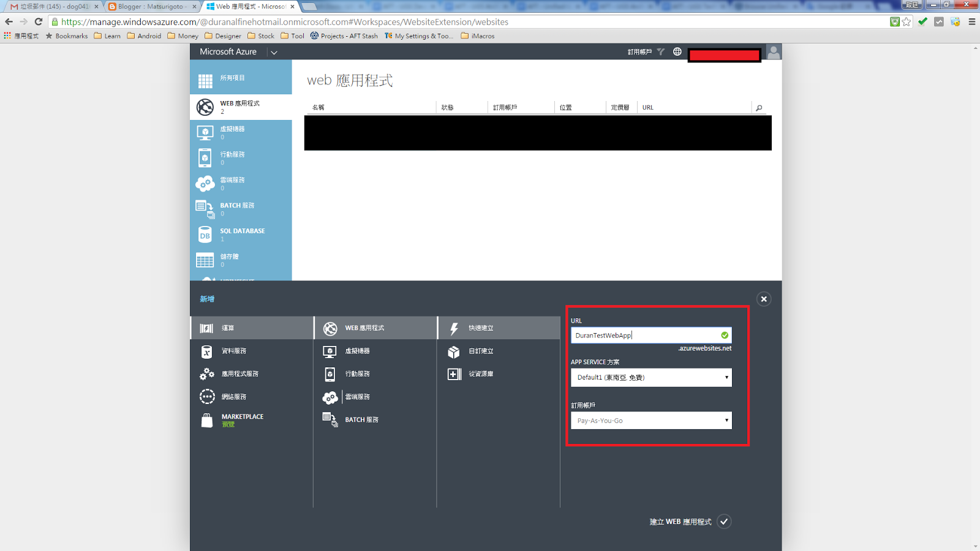Screen dimensions: 980x551
Task: Open the iMacros bookmark folder
Action: 478,36
